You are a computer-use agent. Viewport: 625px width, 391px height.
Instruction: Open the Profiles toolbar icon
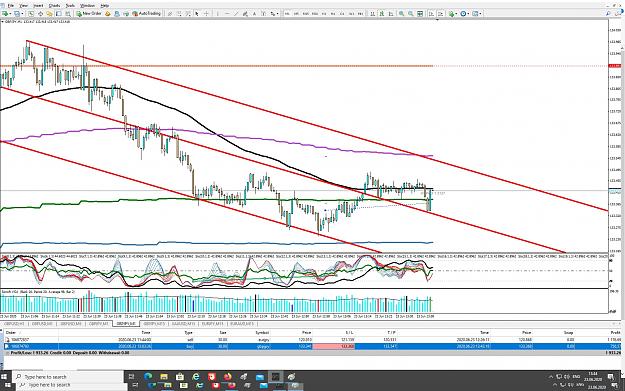point(16,14)
